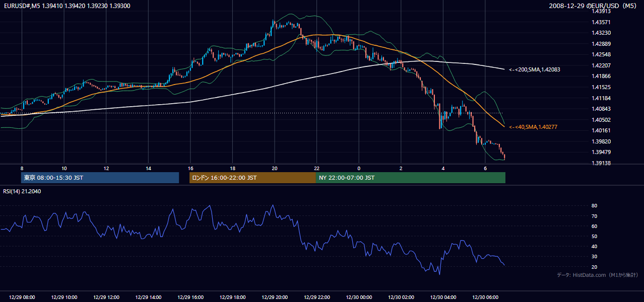Click hour label 0 under price chart

[x=359, y=168]
